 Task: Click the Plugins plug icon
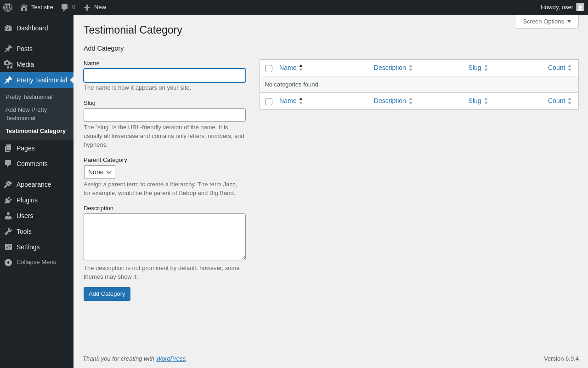(x=8, y=200)
